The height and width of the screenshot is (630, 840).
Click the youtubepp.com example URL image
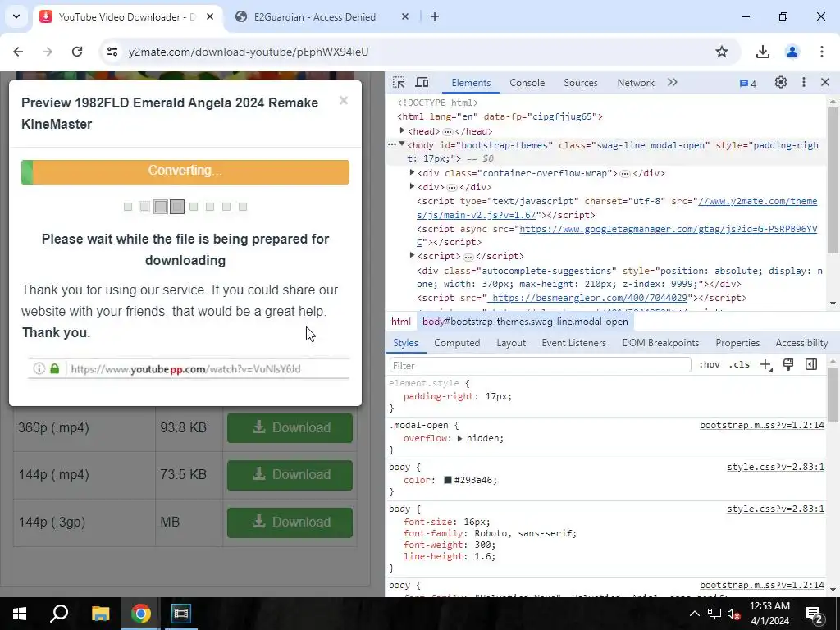pyautogui.click(x=189, y=368)
